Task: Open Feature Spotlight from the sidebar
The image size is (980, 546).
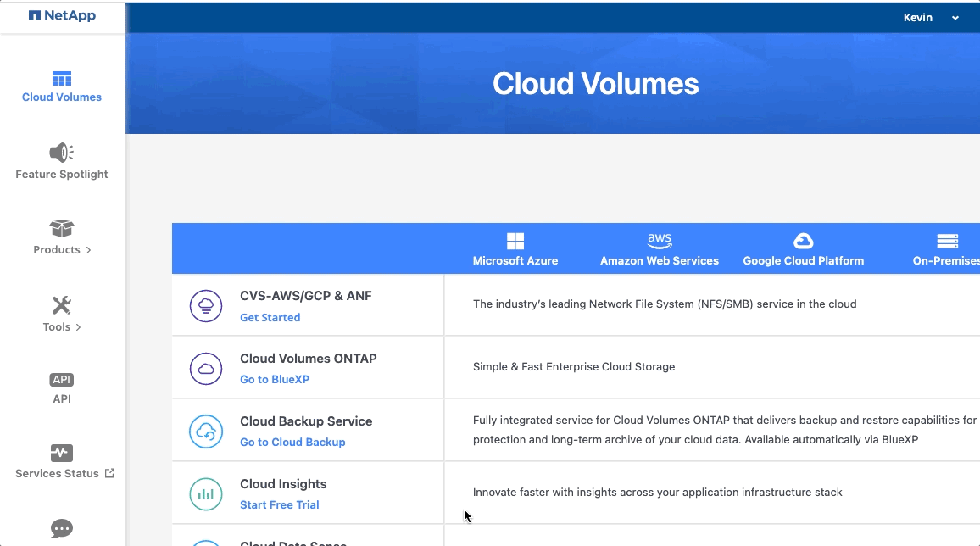Action: (x=61, y=153)
